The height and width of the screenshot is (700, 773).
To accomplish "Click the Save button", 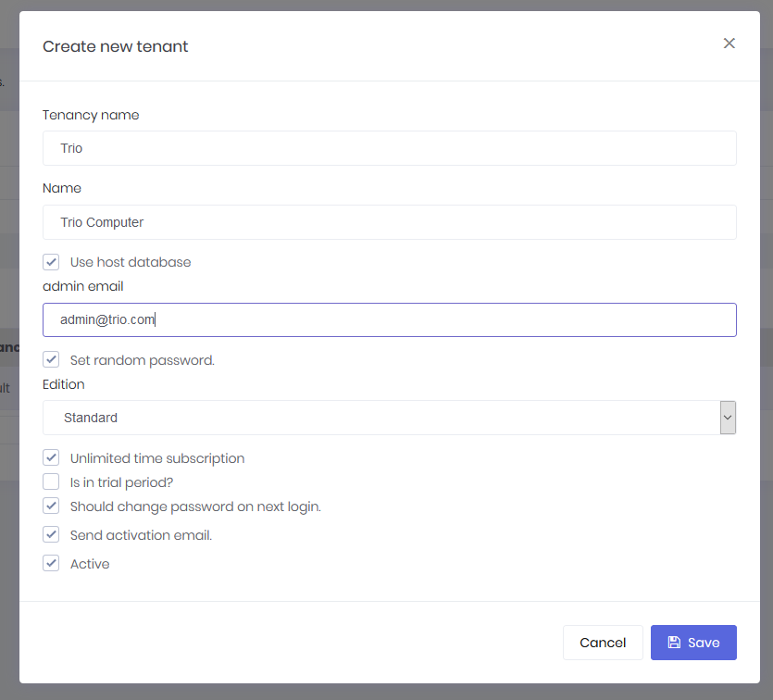I will (693, 643).
